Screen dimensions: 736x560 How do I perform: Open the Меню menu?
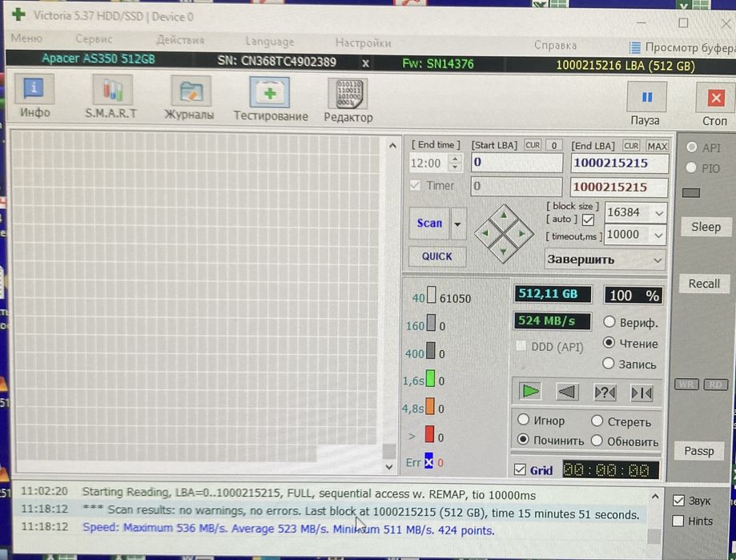[26, 38]
